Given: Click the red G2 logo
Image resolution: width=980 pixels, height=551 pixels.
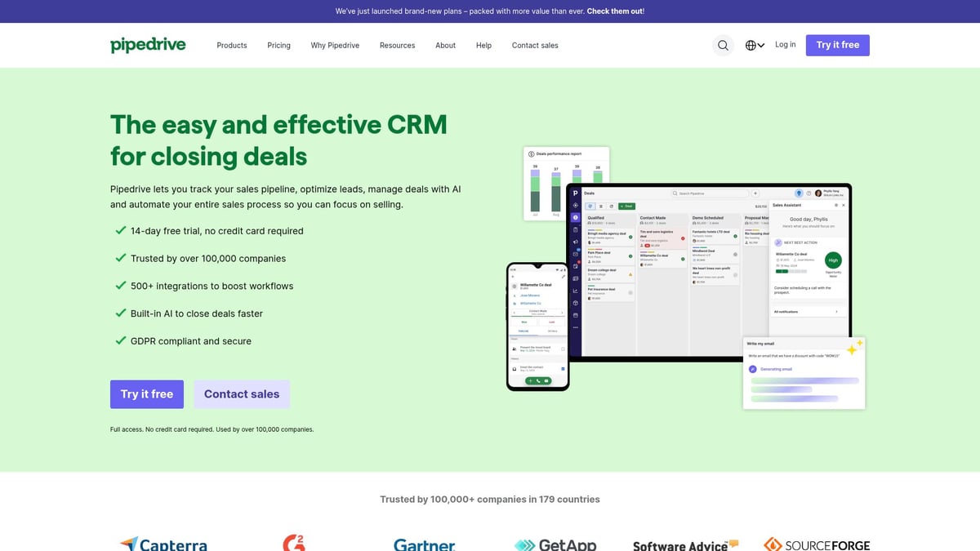Looking at the screenshot, I should [x=294, y=543].
